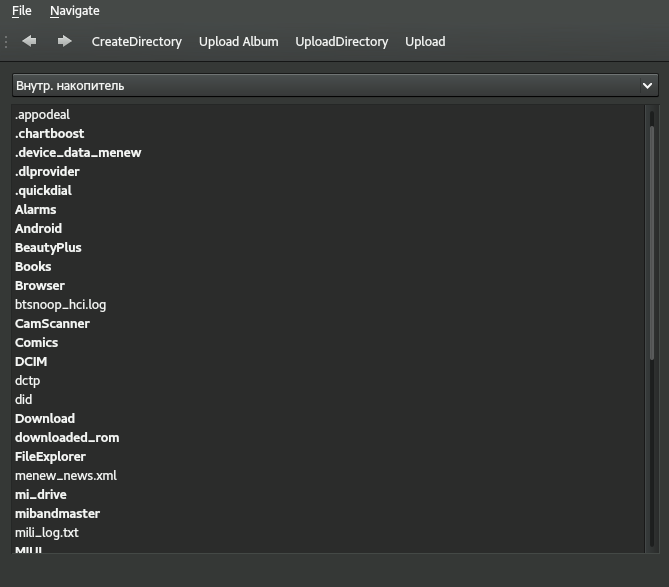Click the CreateDirectory toolbar button
The height and width of the screenshot is (587, 669).
pyautogui.click(x=136, y=42)
